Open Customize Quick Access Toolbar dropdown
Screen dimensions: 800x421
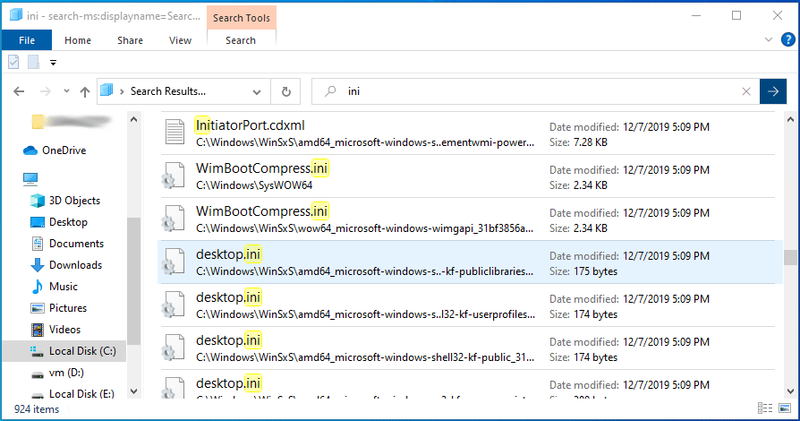tap(53, 63)
